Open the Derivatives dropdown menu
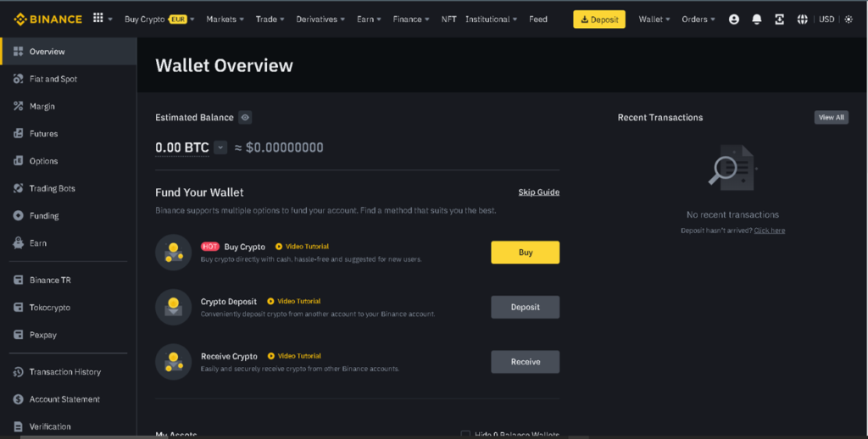This screenshot has width=868, height=439. click(x=320, y=19)
